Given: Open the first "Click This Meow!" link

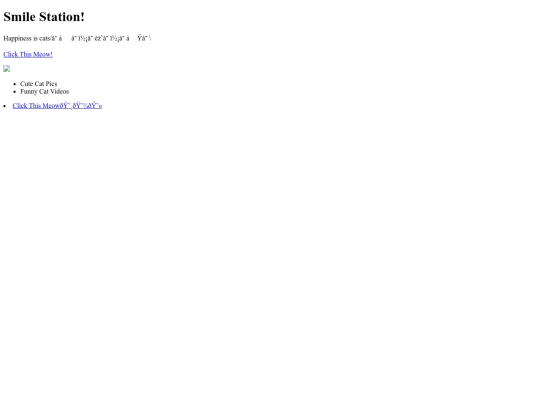Looking at the screenshot, I should point(28,54).
